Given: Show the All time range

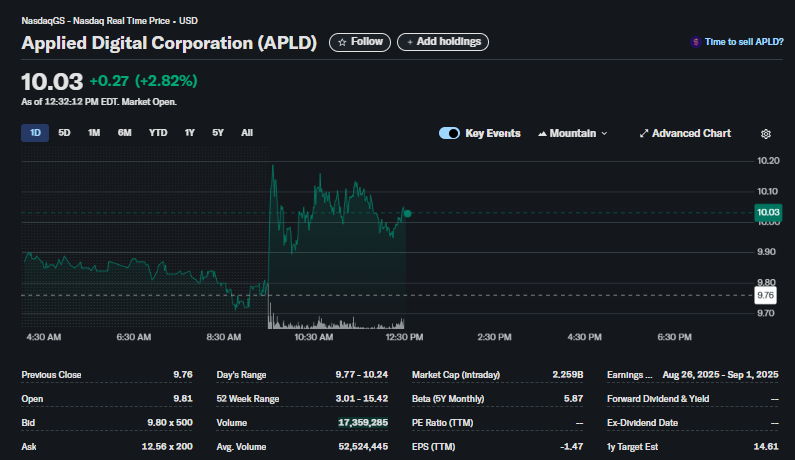Looking at the screenshot, I should click(247, 133).
